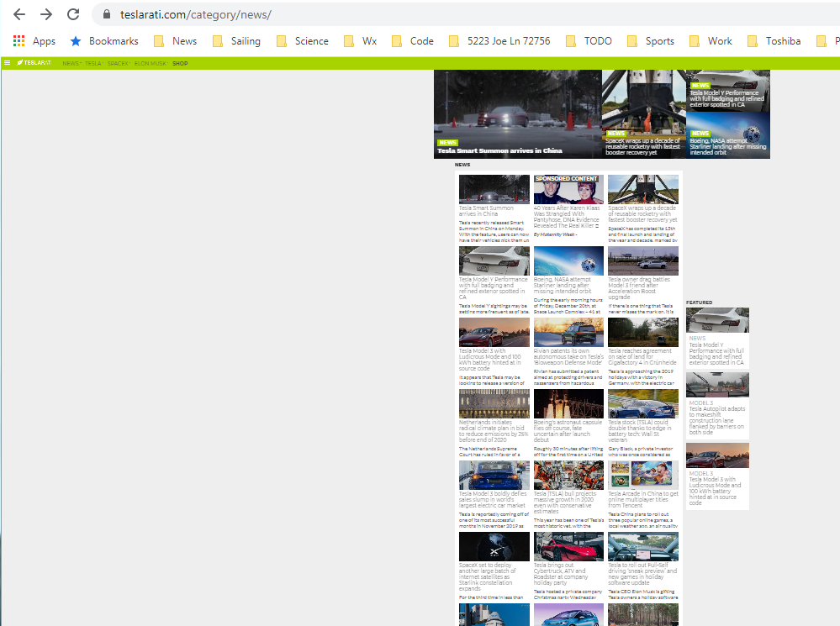
Task: Open headline Tesla to roll out Full-Self driving preview
Action: click(642, 574)
